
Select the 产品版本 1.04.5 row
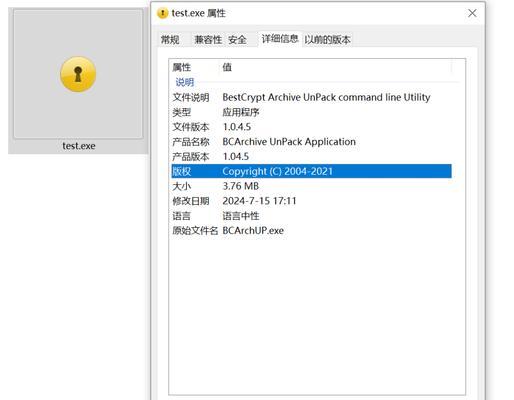311,156
